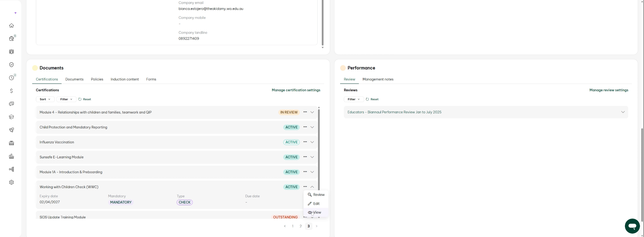Click the dollar sign payroll icon
644x237 pixels.
11,91
